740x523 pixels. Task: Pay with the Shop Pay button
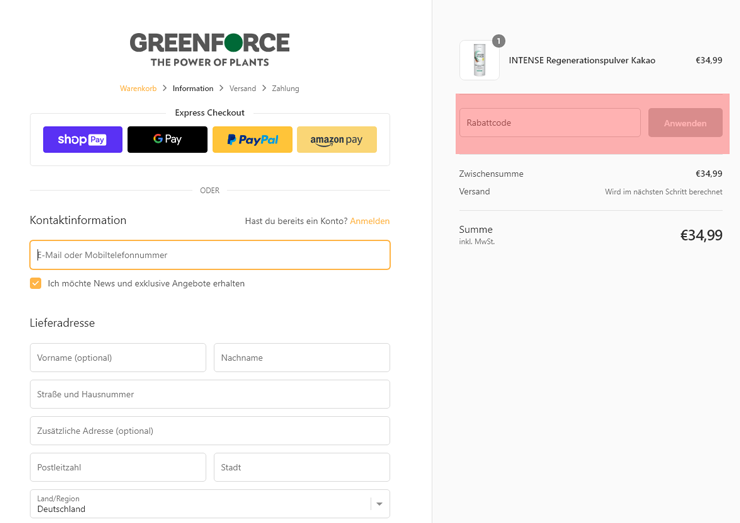tap(83, 139)
